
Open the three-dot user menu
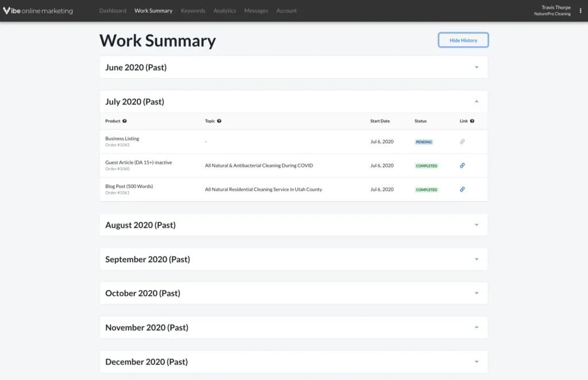point(581,10)
